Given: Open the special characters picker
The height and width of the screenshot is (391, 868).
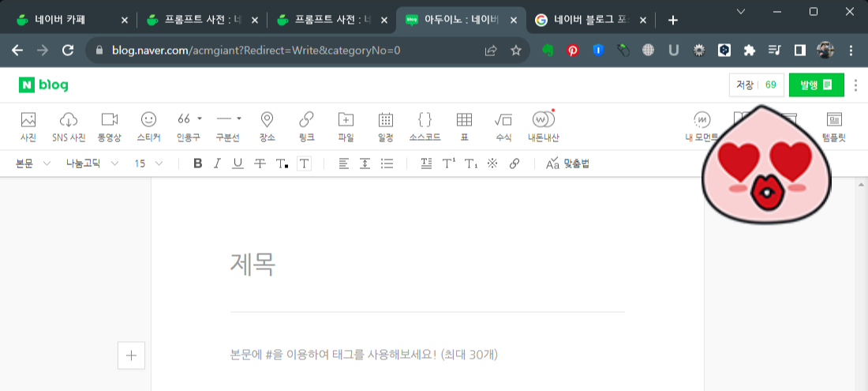Looking at the screenshot, I should pyautogui.click(x=492, y=164).
